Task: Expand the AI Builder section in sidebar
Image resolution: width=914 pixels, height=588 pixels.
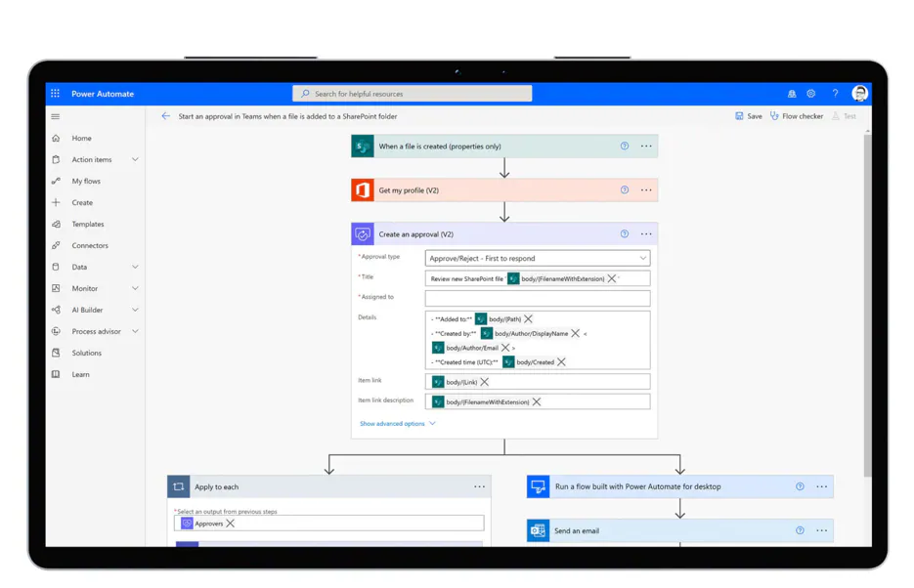Action: pyautogui.click(x=135, y=310)
